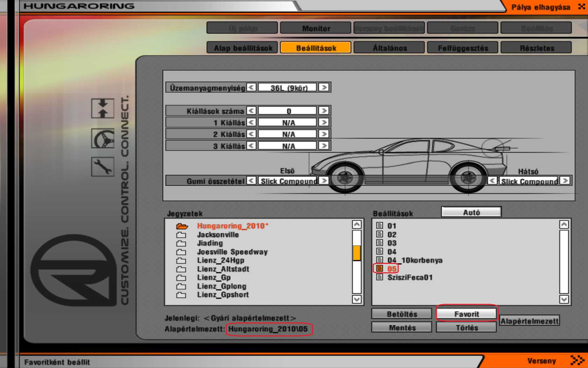Decrease Üzemanyagmenyiség fuel amount
Viewport: 588px width, 368px height.
[251, 87]
